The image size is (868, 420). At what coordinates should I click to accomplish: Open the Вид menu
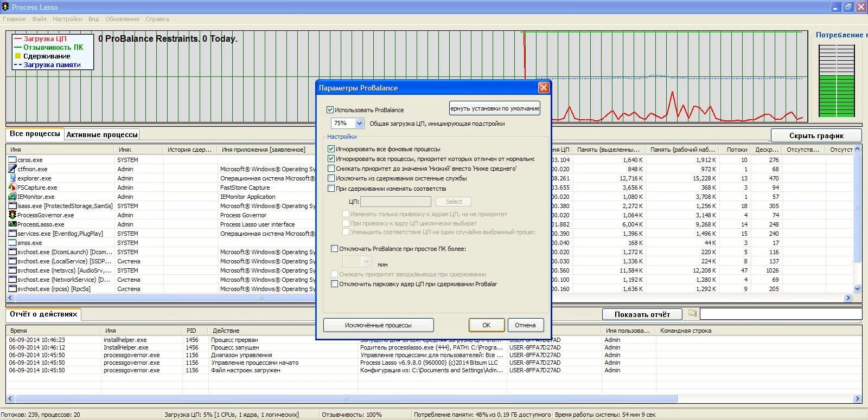click(x=93, y=19)
